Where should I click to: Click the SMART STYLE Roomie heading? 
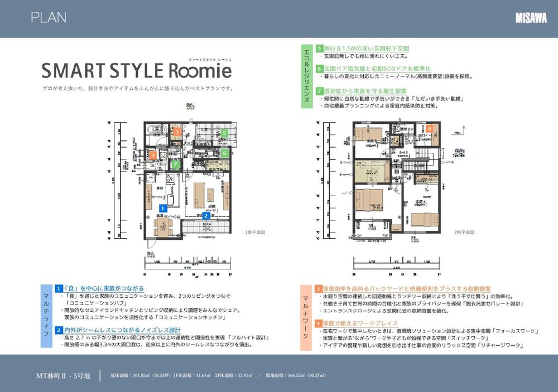pyautogui.click(x=137, y=70)
